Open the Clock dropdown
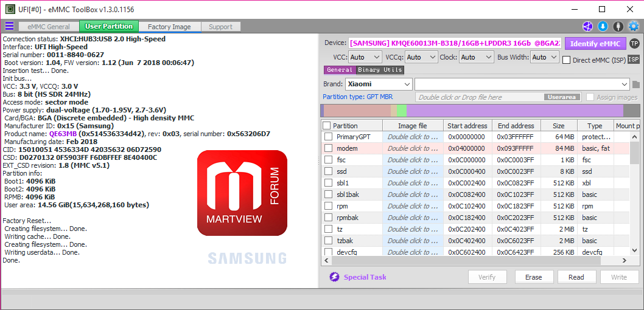This screenshot has width=644, height=310. tap(477, 57)
